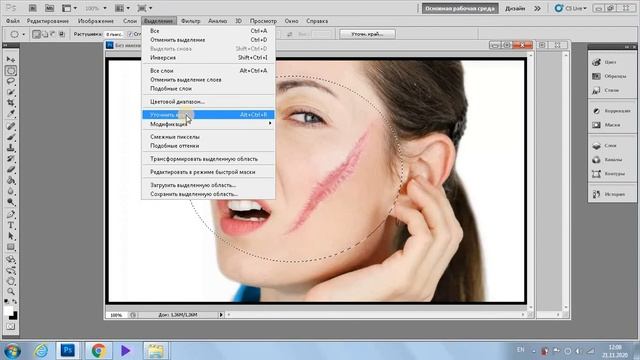Viewport: 640px width, 360px height.
Task: Switch to the Дизайн workspace
Action: [515, 8]
